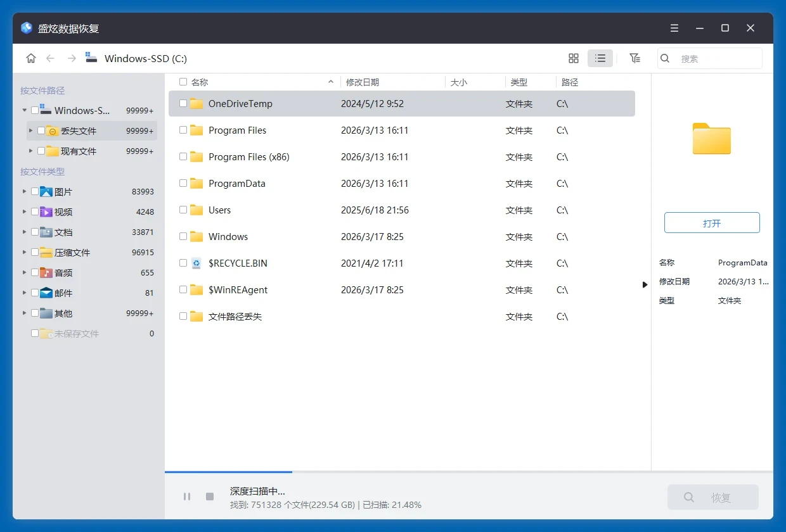Expand the 丢失文件 tree node

tap(30, 130)
